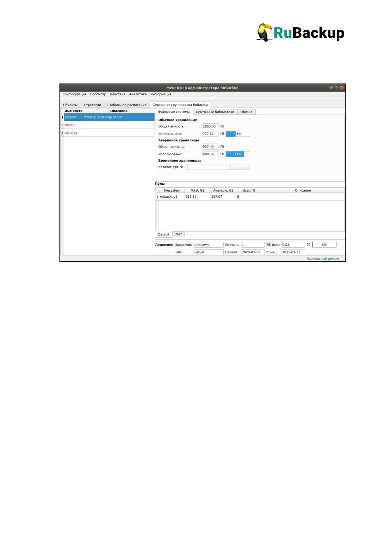Click the pools Описание column header

pos(303,190)
